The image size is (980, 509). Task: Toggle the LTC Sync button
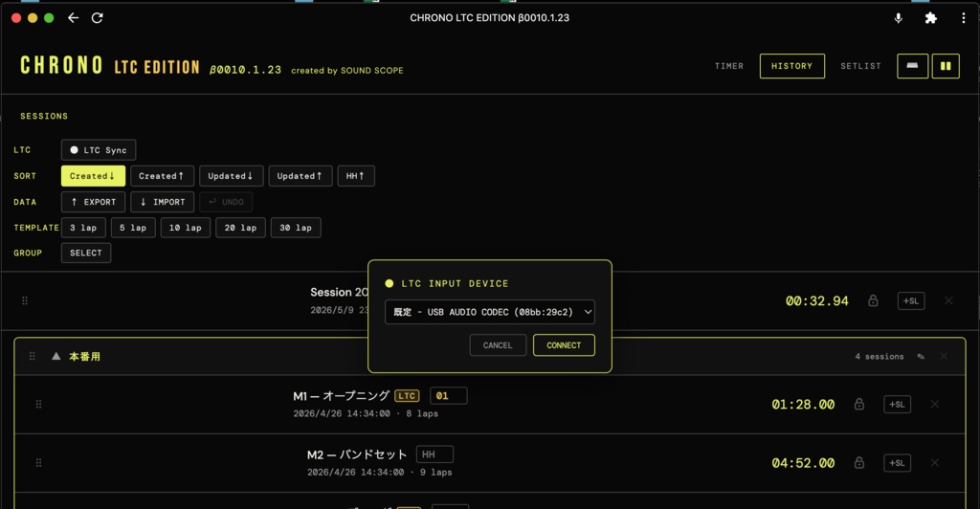(99, 150)
